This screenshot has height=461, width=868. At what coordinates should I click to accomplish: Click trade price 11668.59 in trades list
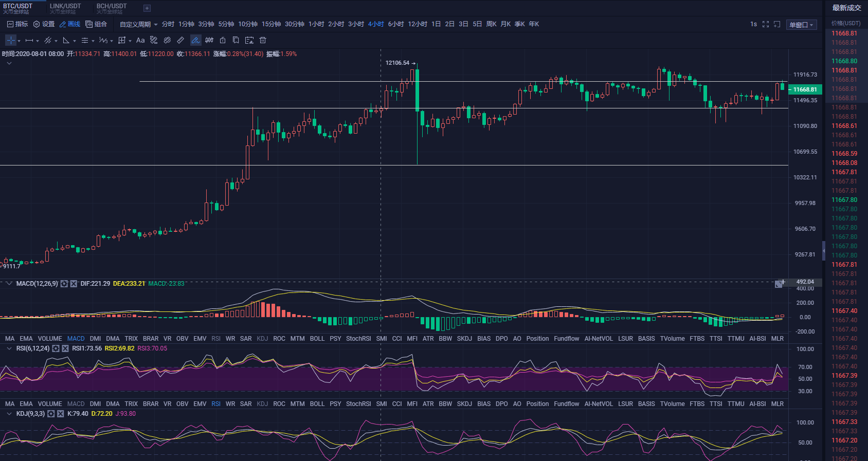tap(844, 154)
